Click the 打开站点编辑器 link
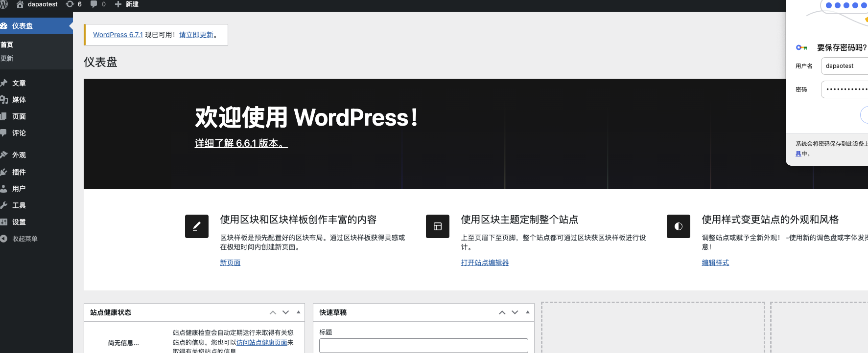Viewport: 868px width, 353px height. 485,263
